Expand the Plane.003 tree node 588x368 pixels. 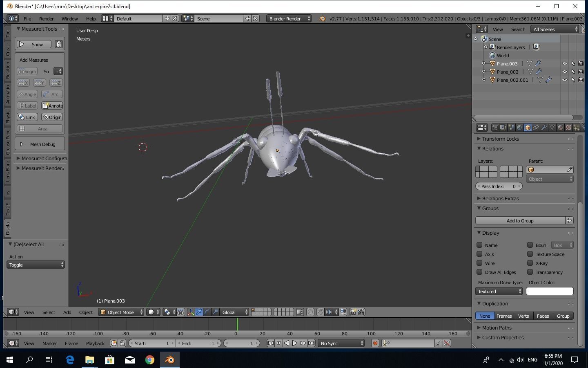click(483, 63)
